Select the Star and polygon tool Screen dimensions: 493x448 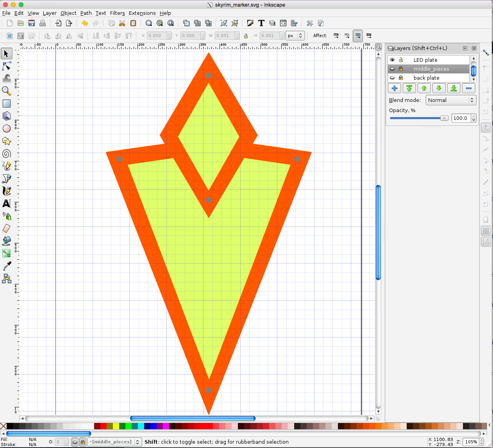7,141
